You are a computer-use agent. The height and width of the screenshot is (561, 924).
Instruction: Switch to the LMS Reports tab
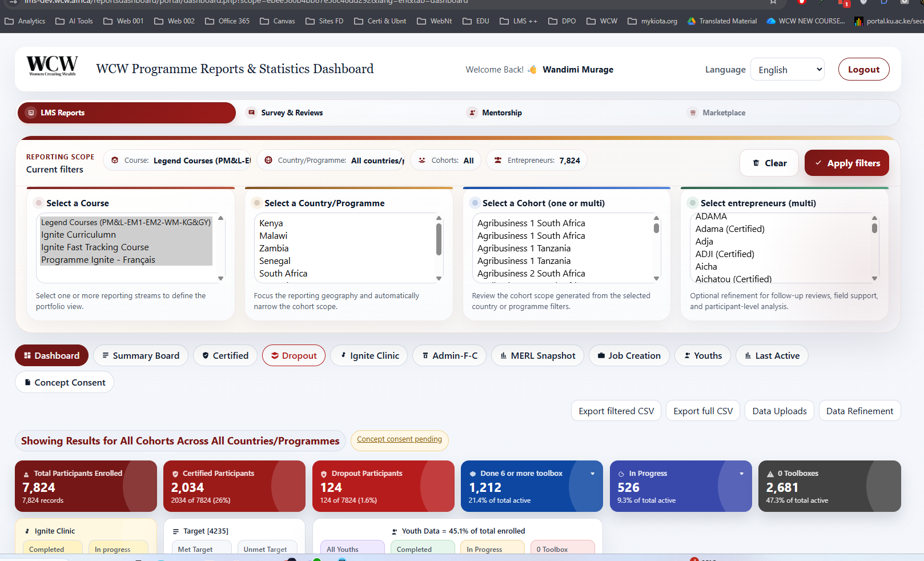click(127, 113)
